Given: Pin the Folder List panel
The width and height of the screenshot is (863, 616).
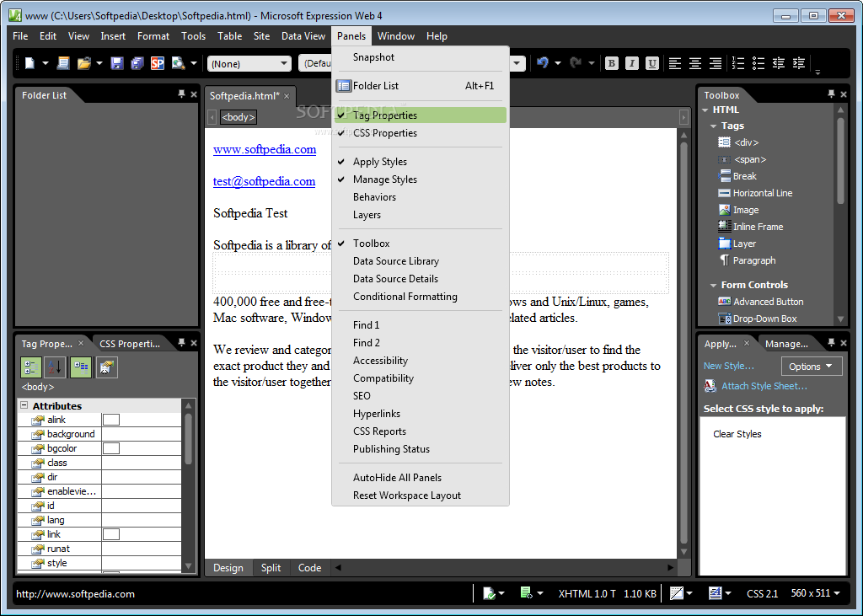Looking at the screenshot, I should pos(182,94).
